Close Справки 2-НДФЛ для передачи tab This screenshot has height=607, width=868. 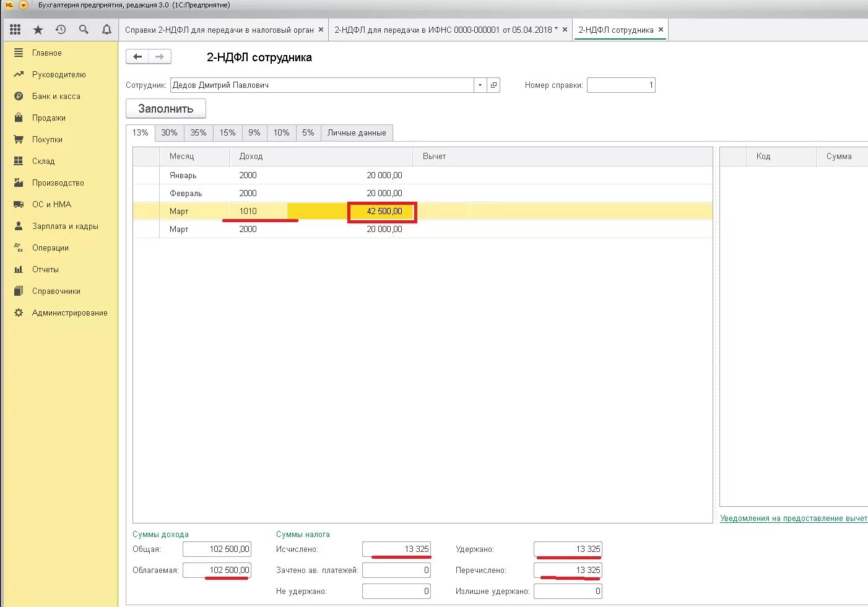click(x=321, y=30)
